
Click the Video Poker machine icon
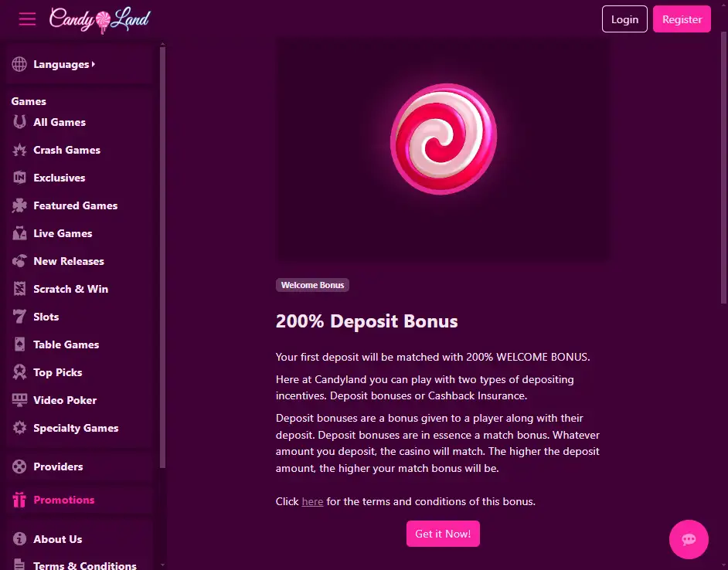[19, 400]
